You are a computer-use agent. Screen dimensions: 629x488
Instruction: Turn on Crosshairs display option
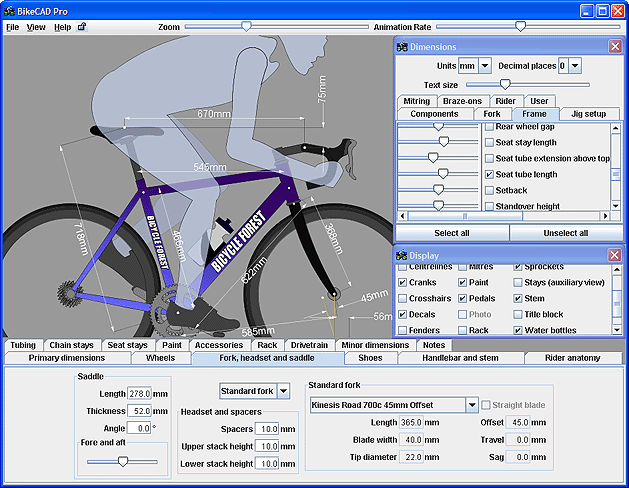(x=402, y=298)
